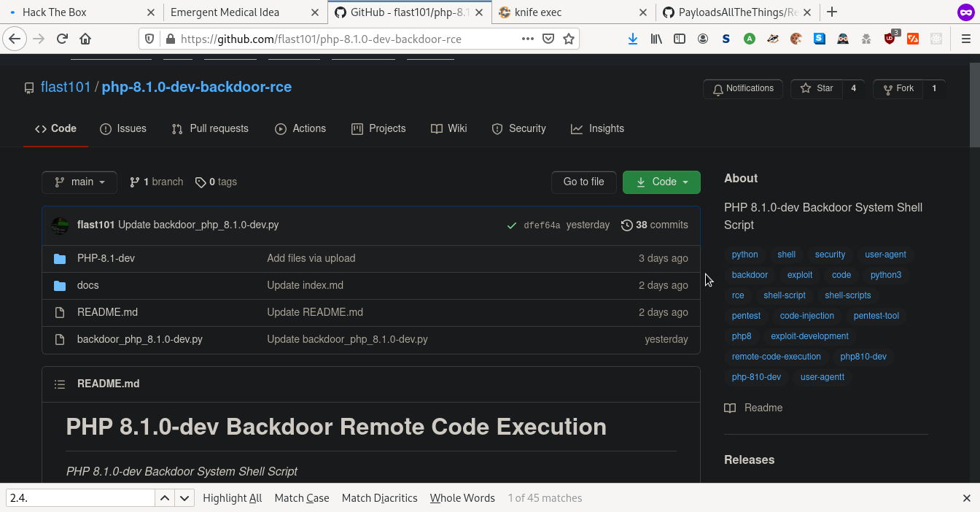Toggle Match Case in find bar
This screenshot has height=512, width=980.
point(302,498)
